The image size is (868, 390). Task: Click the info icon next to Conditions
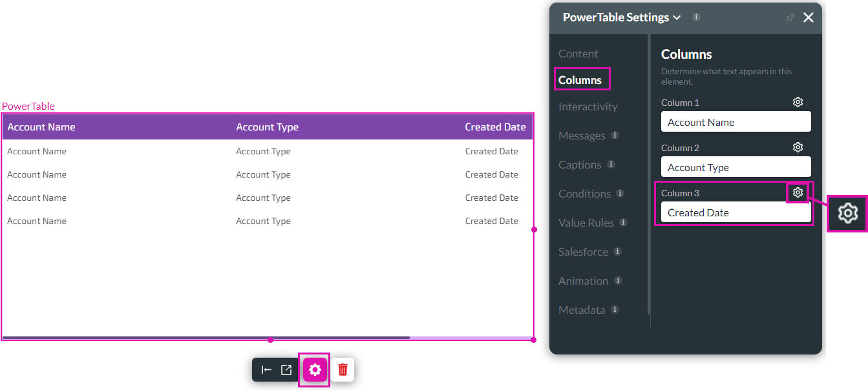pos(620,194)
